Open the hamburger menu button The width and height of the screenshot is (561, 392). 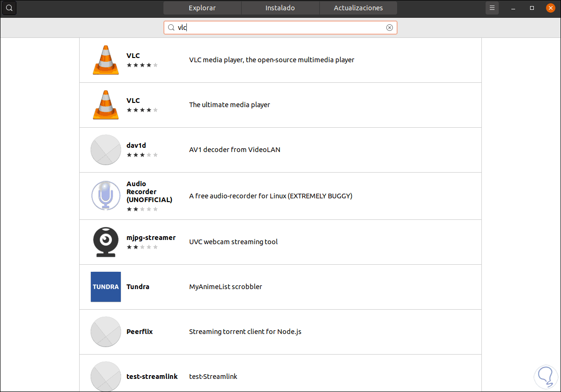(x=492, y=8)
